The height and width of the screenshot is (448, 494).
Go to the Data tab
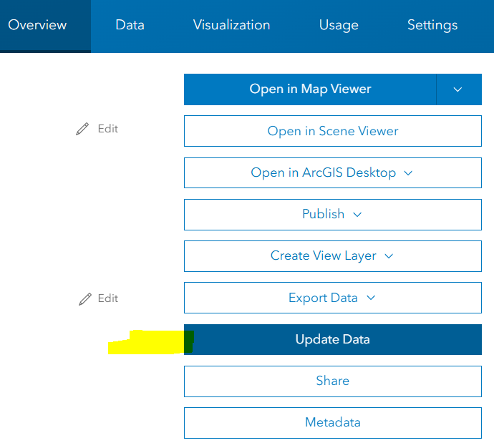pos(130,25)
